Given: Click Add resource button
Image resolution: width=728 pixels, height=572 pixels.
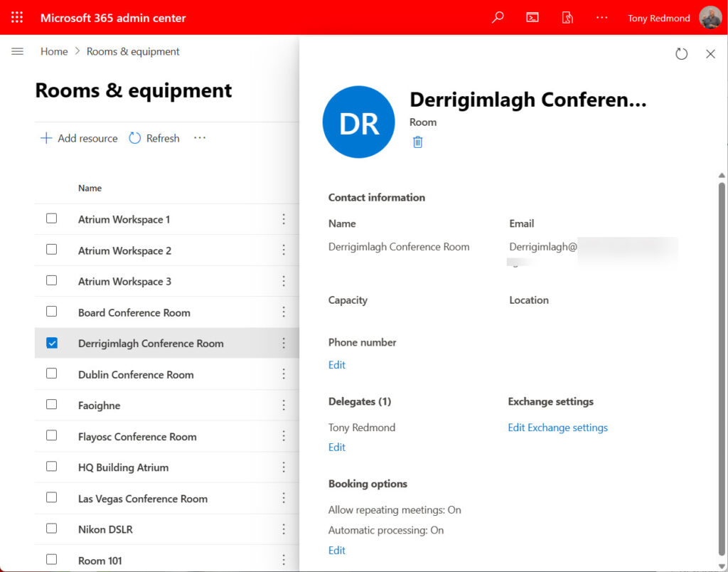Looking at the screenshot, I should pyautogui.click(x=79, y=138).
